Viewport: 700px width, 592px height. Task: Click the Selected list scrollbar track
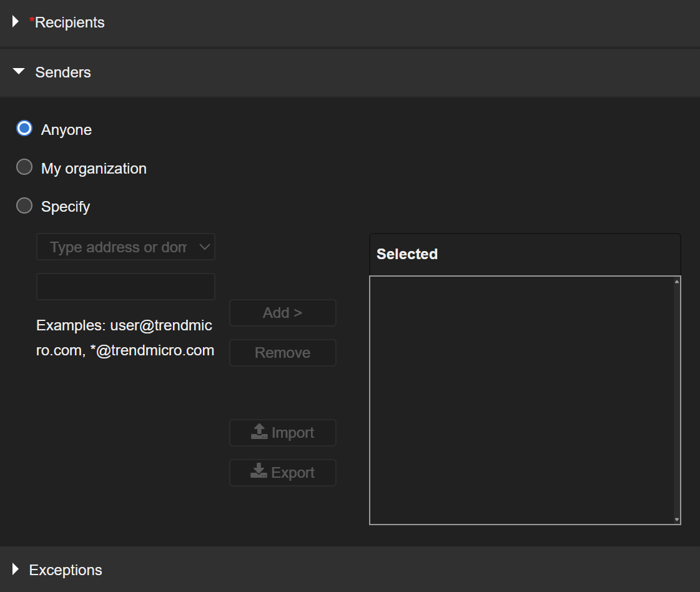coord(677,400)
